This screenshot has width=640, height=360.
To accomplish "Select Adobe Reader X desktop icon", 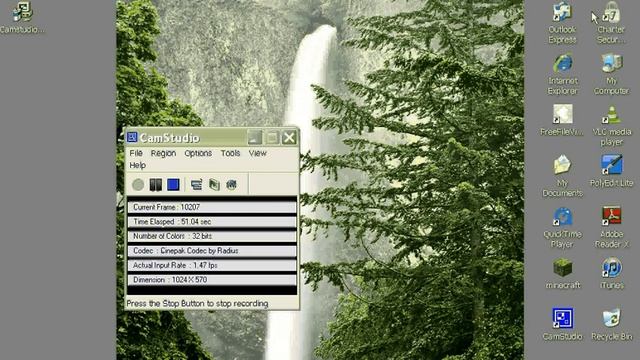I will click(611, 227).
